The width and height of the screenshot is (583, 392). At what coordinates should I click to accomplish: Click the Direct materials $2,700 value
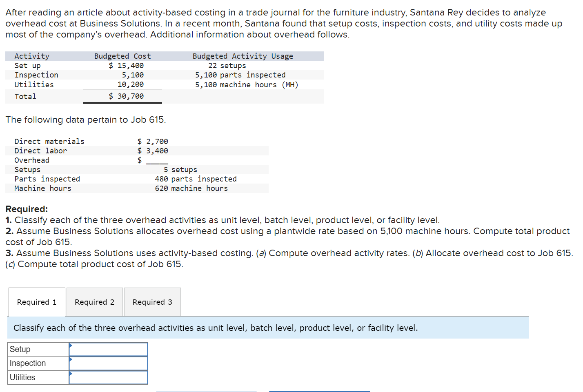point(153,141)
